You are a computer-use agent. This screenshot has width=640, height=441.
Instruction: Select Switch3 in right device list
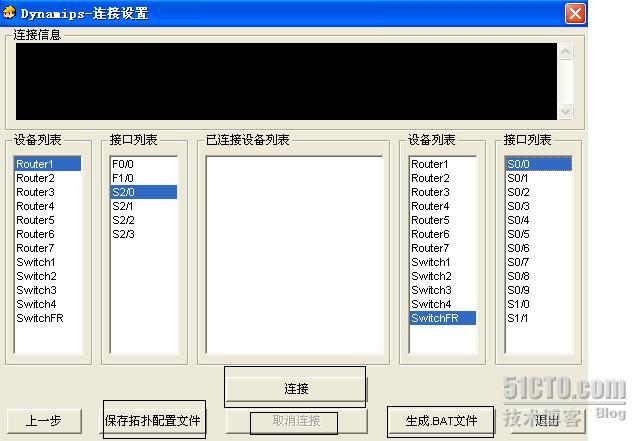click(442, 290)
